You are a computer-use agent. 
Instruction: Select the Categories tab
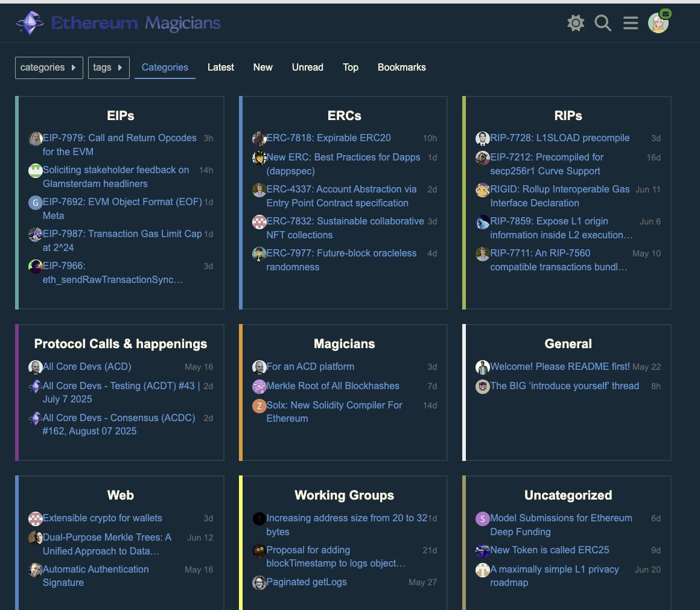click(165, 68)
